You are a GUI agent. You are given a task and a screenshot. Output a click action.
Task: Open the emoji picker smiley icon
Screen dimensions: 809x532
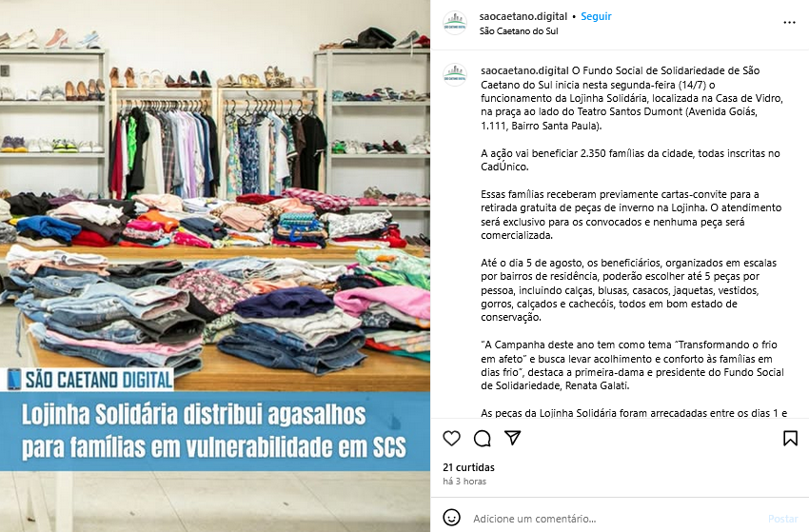[451, 518]
